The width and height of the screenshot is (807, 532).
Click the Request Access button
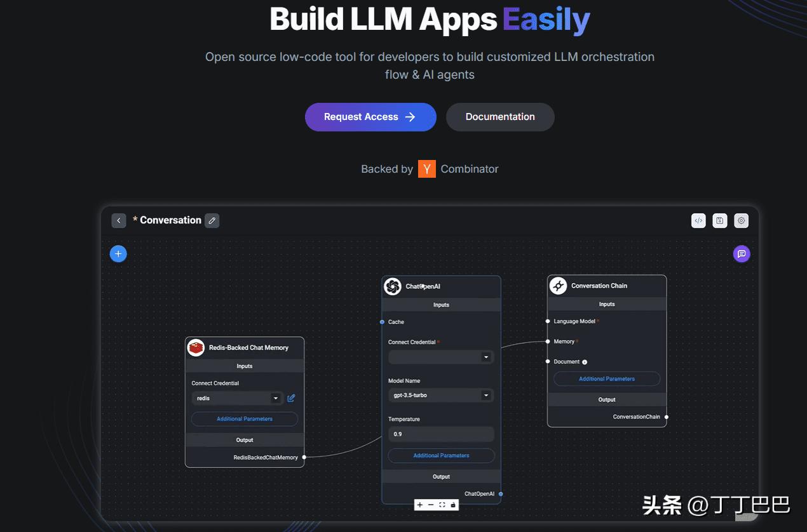point(370,117)
